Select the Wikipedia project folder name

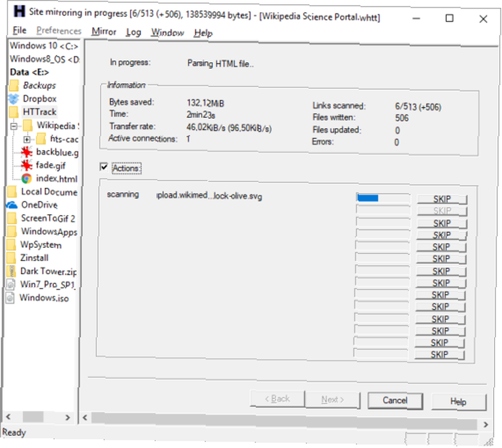point(57,125)
